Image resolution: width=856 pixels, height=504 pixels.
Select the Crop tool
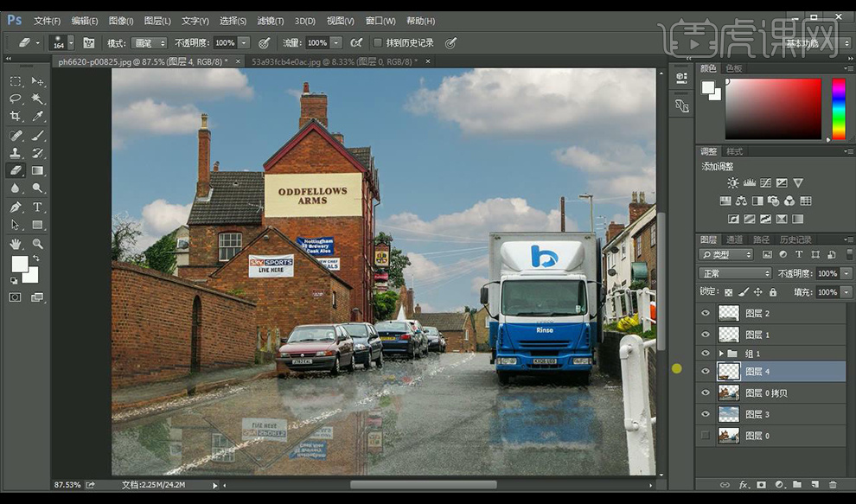coord(16,117)
